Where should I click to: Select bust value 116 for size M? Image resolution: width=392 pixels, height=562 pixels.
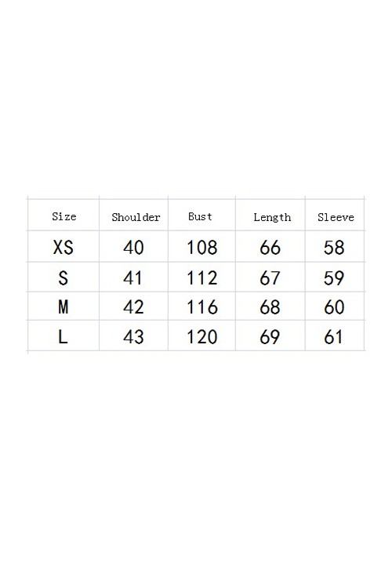point(202,307)
